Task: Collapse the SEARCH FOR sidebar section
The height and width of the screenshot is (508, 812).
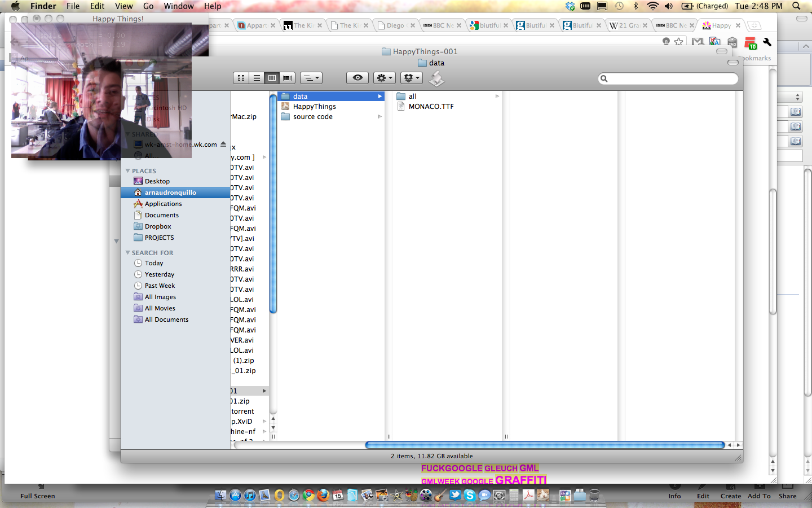Action: point(128,253)
